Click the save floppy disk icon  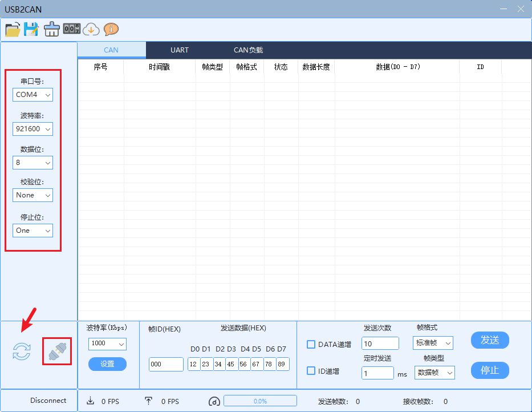31,29
